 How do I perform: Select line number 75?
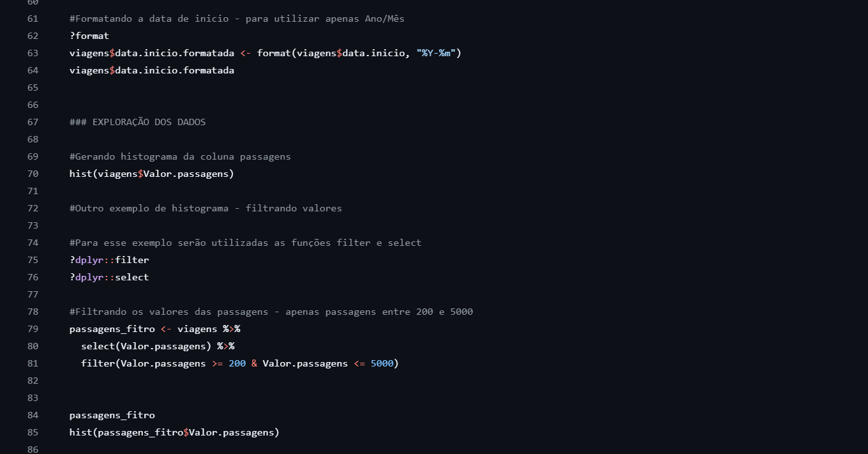coord(33,260)
